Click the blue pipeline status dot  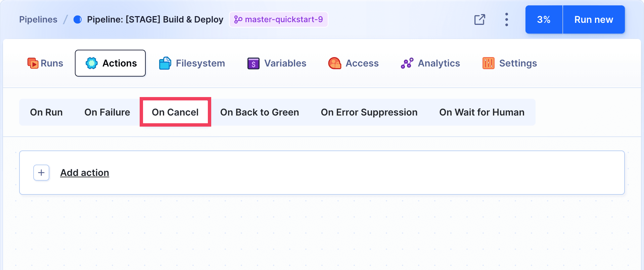78,19
